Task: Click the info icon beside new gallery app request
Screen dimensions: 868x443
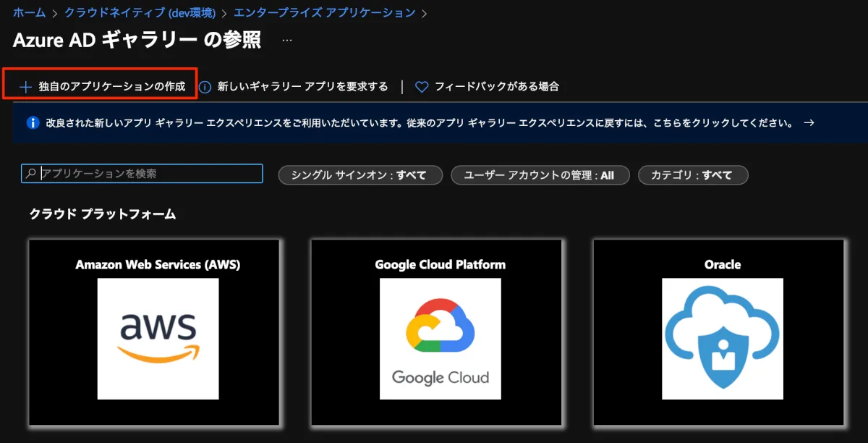Action: pyautogui.click(x=205, y=87)
